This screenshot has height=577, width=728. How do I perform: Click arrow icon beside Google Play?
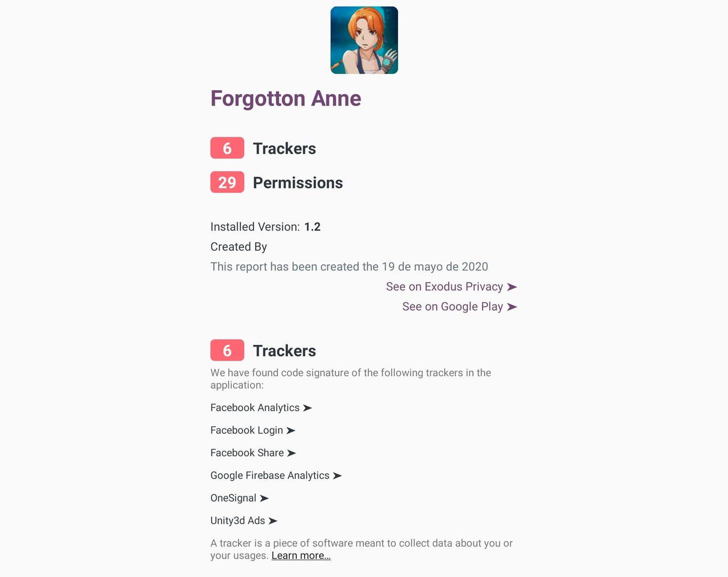click(x=512, y=307)
